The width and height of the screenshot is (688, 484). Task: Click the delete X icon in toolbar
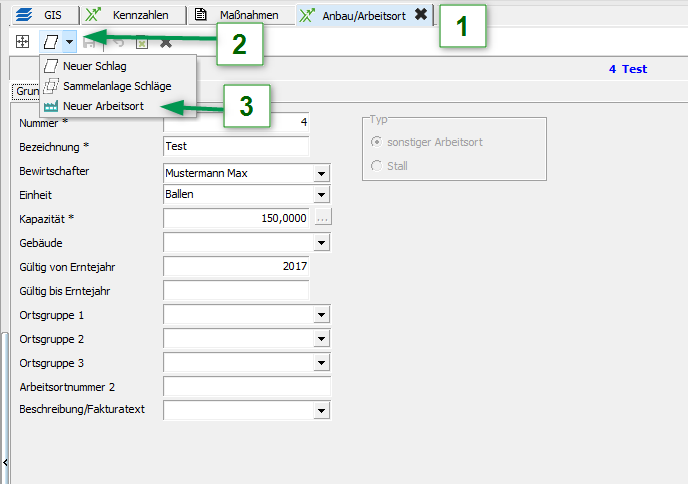point(166,42)
